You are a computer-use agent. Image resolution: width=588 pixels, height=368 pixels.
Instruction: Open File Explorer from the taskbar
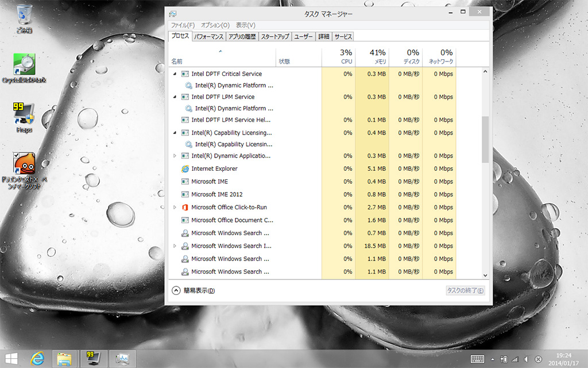pos(64,359)
